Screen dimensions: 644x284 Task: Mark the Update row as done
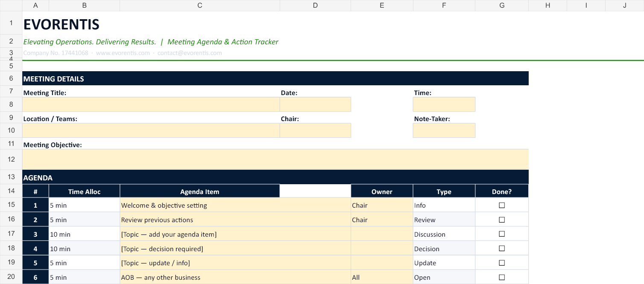(502, 263)
